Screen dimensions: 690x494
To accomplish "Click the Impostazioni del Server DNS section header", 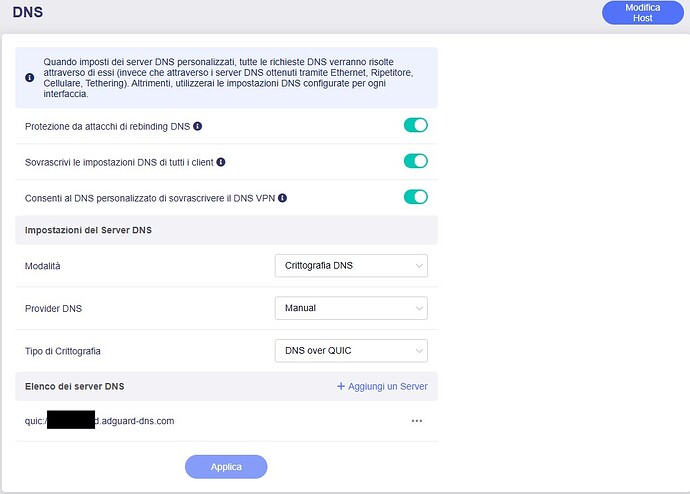I will click(x=88, y=230).
